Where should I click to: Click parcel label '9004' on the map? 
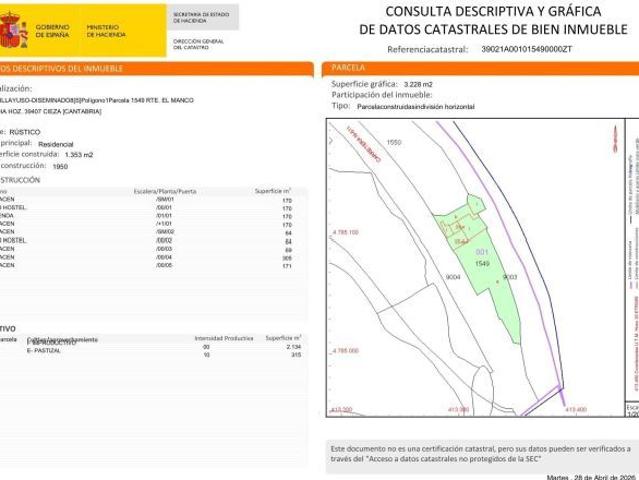coord(453,277)
